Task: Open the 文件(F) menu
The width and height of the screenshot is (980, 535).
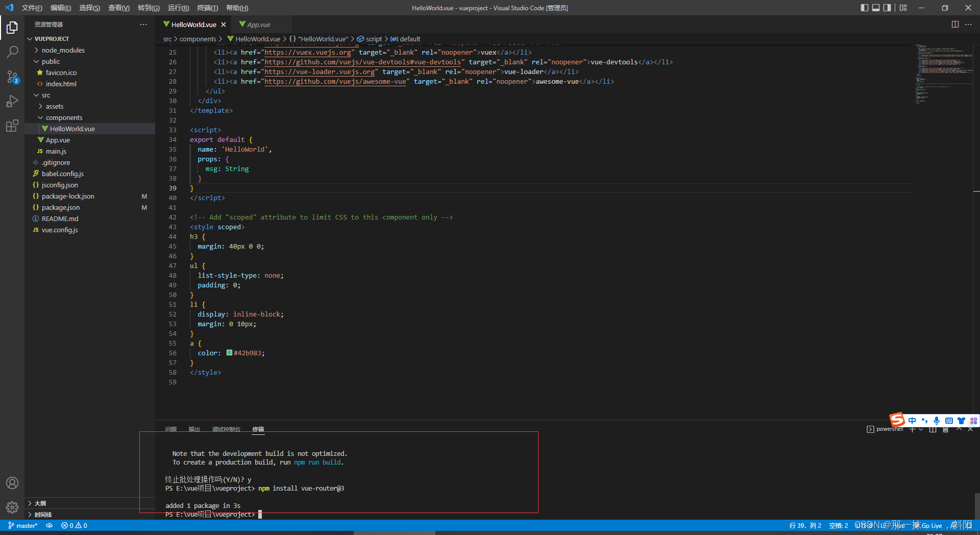Action: (32, 8)
